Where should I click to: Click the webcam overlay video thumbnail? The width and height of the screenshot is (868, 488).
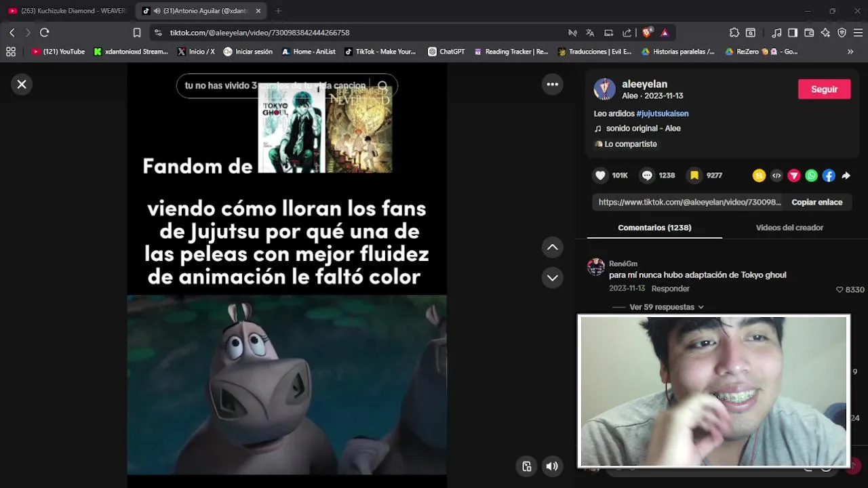(x=713, y=391)
